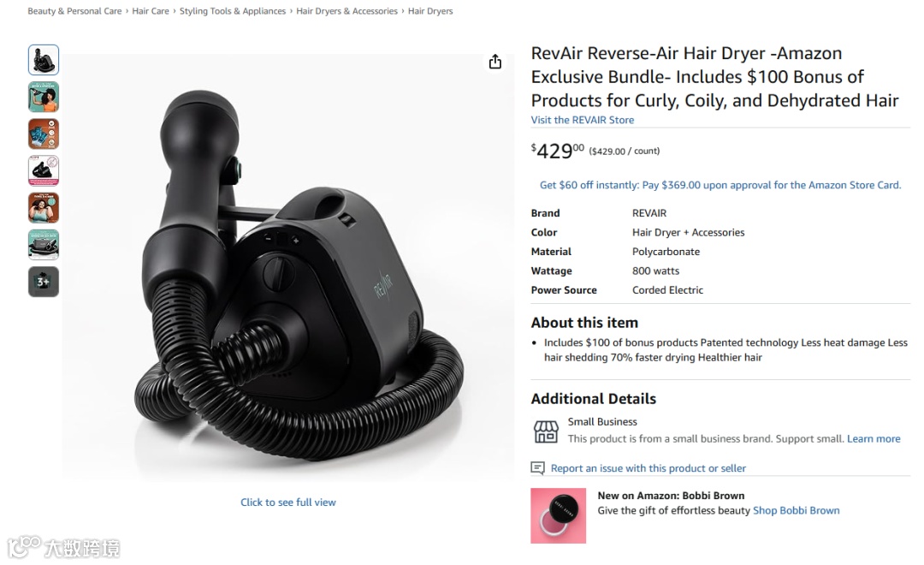Open Hair Dryers & Accessories breadcrumb
The width and height of the screenshot is (924, 565).
346,11
